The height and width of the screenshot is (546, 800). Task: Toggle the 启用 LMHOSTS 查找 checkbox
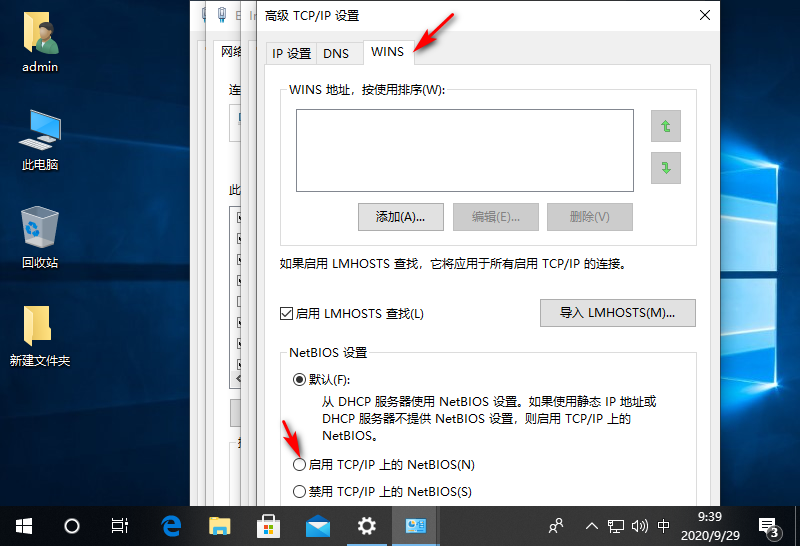(x=286, y=314)
